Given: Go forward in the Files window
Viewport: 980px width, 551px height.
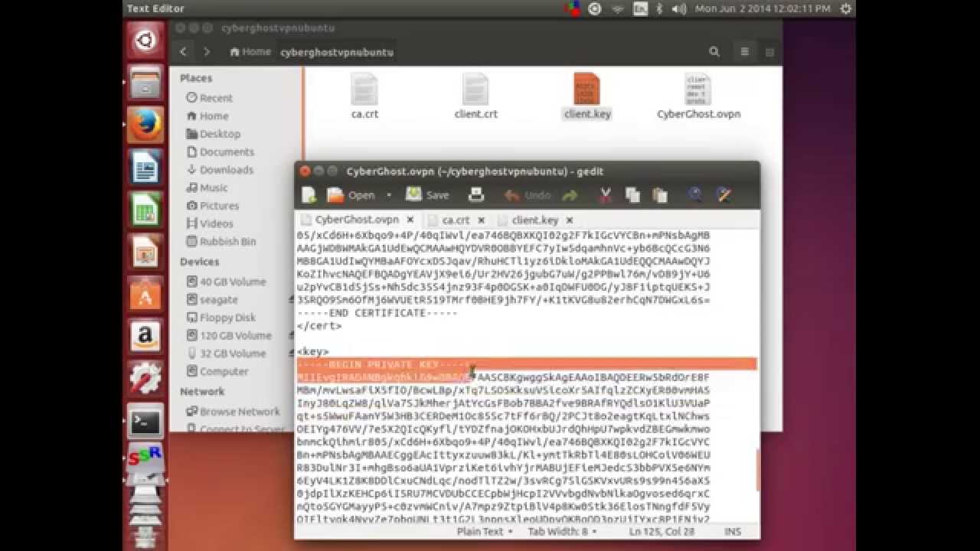Looking at the screenshot, I should 207,52.
